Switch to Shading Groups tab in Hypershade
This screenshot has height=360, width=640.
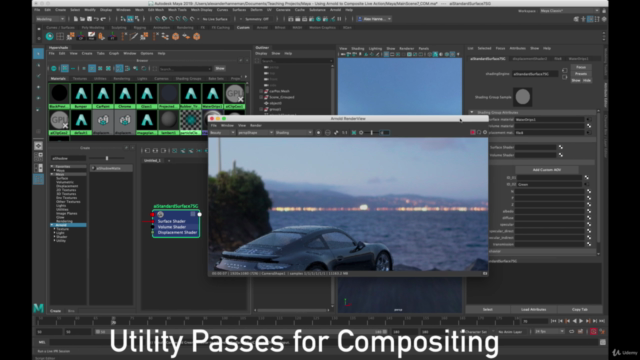pos(188,78)
